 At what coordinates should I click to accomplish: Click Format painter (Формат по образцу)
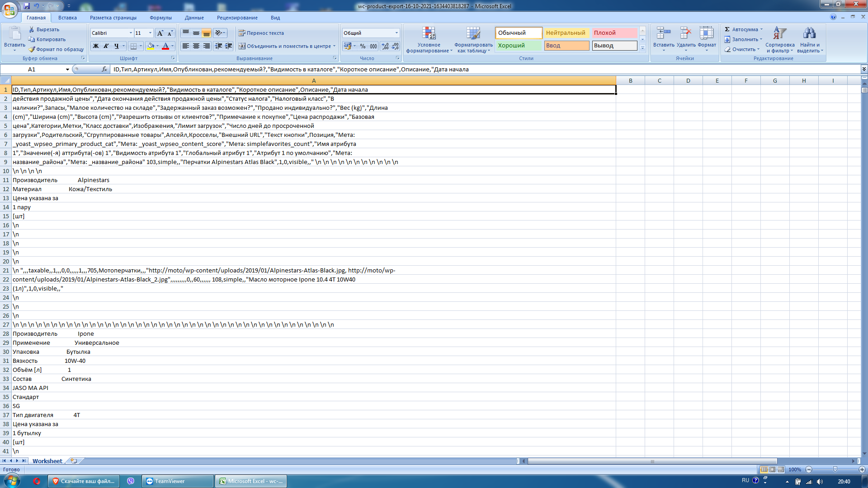click(56, 49)
